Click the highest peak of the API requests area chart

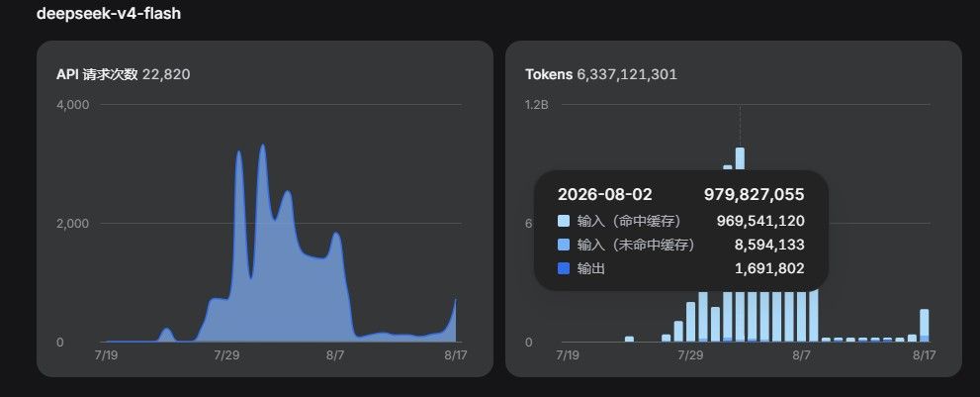point(262,146)
